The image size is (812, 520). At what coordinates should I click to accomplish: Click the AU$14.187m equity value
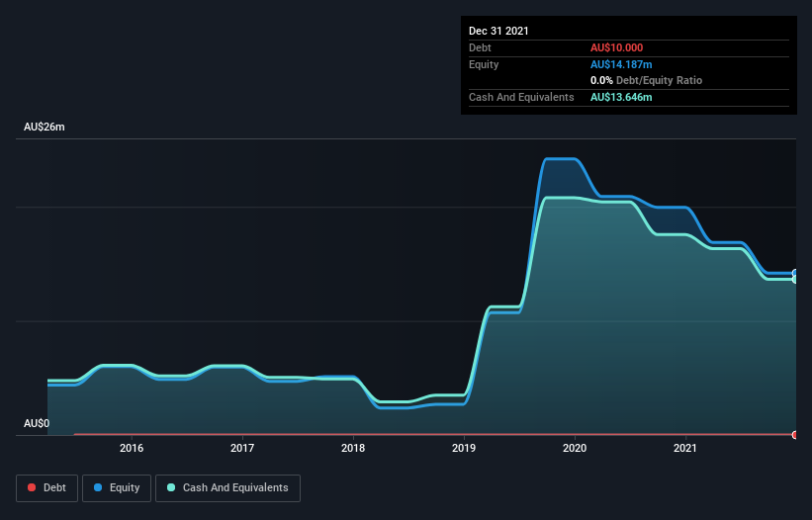point(621,64)
